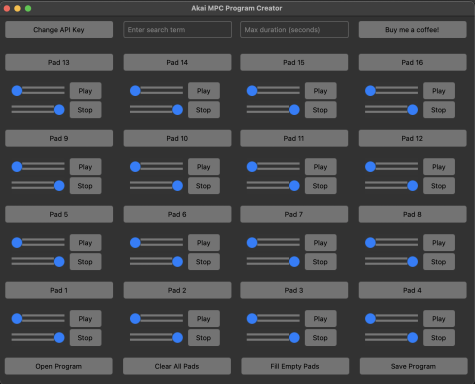Stop the Pad 6 sample
This screenshot has height=384, width=475.
[x=204, y=262]
